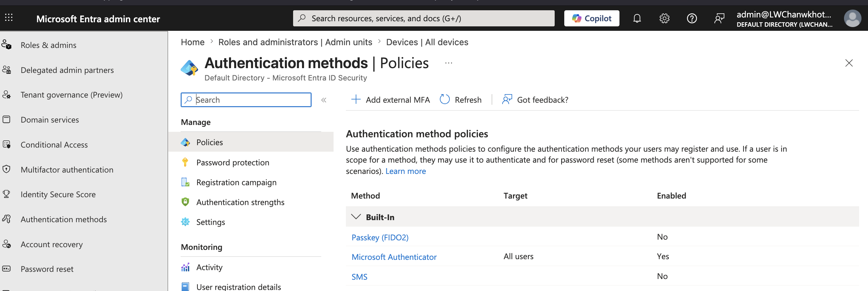Click the Delegated admin partners icon
Viewport: 868px width, 291px height.
click(7, 69)
